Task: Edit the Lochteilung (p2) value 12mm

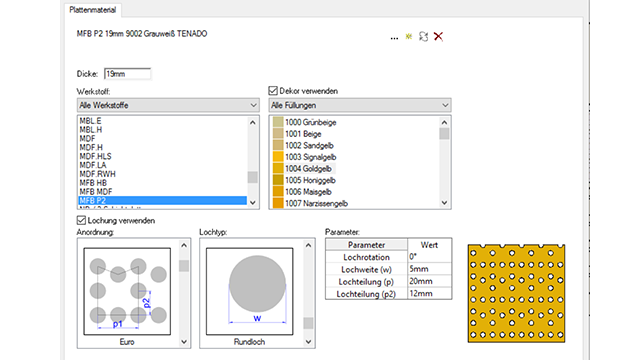Action: 430,293
